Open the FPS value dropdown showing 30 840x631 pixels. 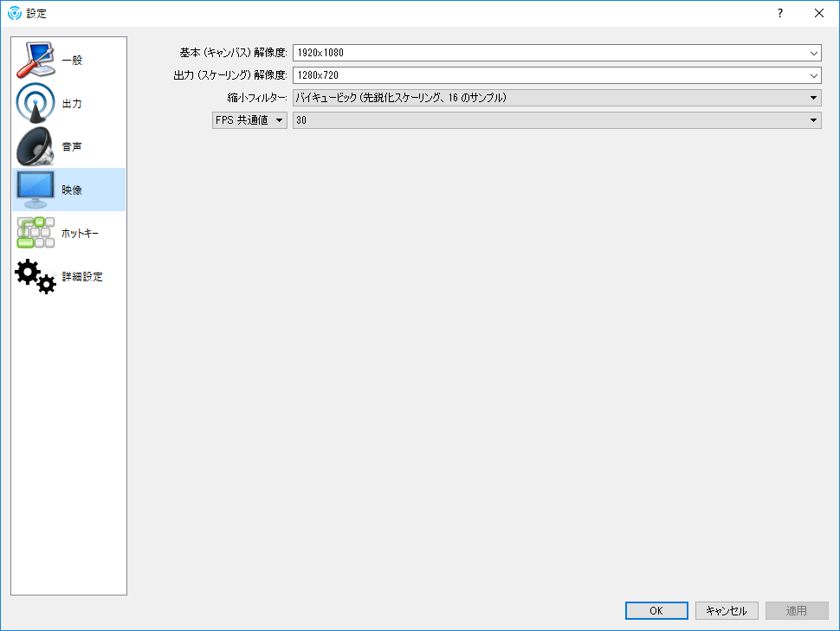[x=557, y=120]
